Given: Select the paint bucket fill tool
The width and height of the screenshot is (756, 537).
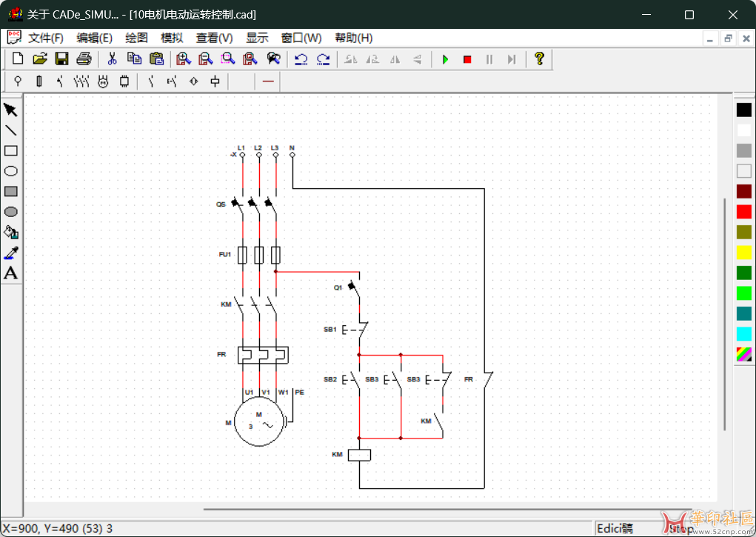Looking at the screenshot, I should click(x=11, y=232).
